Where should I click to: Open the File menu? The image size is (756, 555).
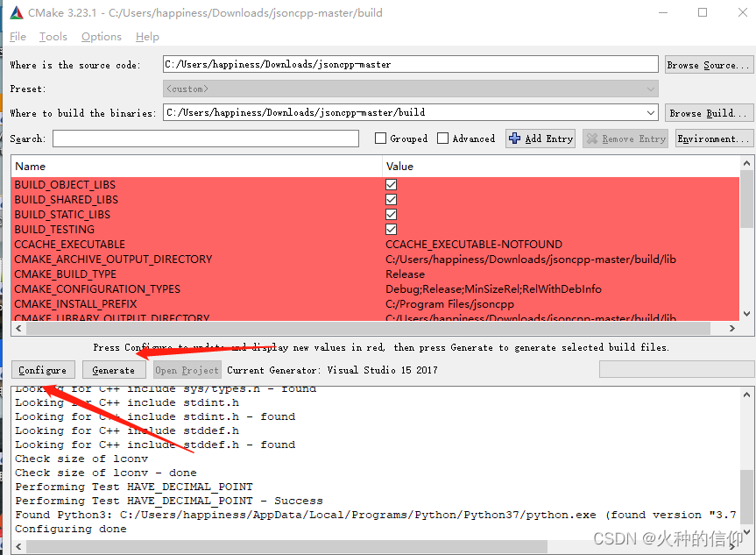18,37
